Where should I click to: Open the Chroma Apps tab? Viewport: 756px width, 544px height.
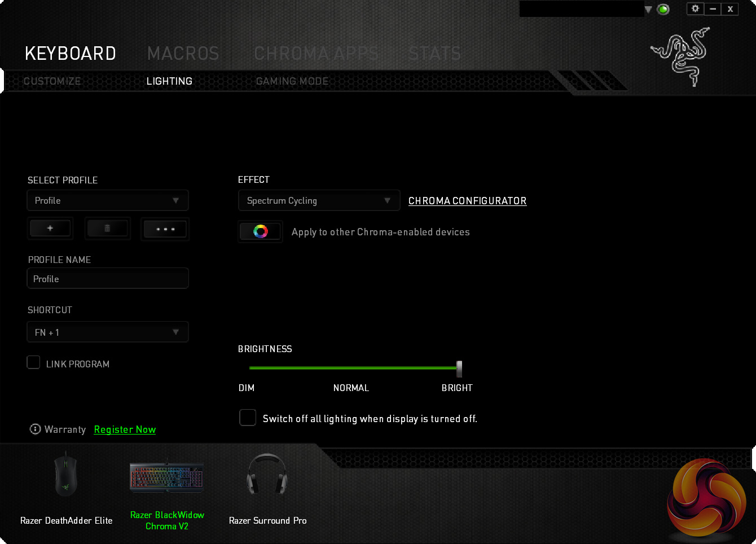pos(316,54)
